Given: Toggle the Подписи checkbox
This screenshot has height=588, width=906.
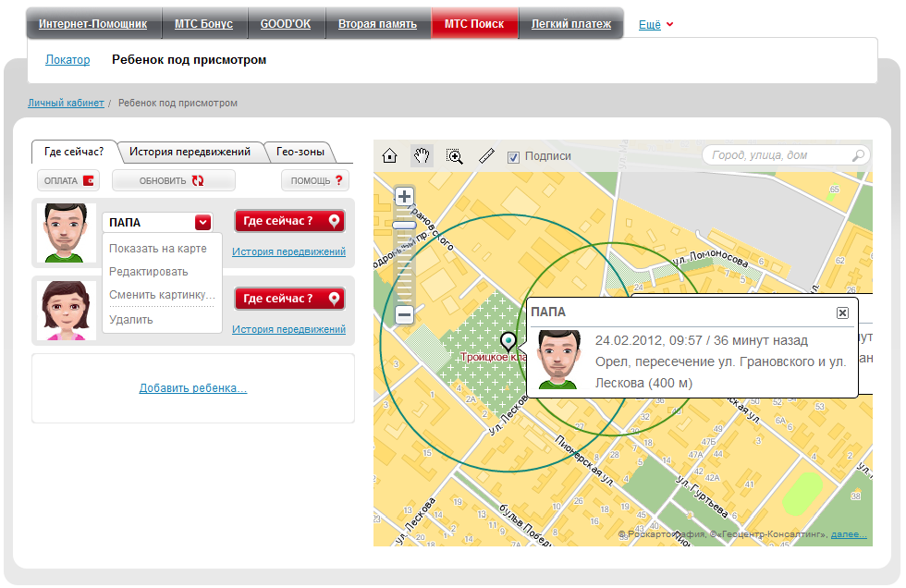Looking at the screenshot, I should coord(513,157).
